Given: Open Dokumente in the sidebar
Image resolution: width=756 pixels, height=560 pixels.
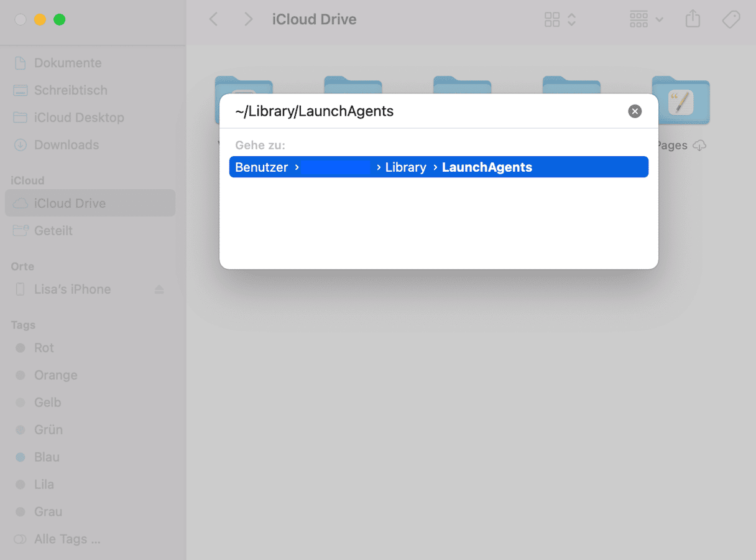Looking at the screenshot, I should pyautogui.click(x=90, y=63).
